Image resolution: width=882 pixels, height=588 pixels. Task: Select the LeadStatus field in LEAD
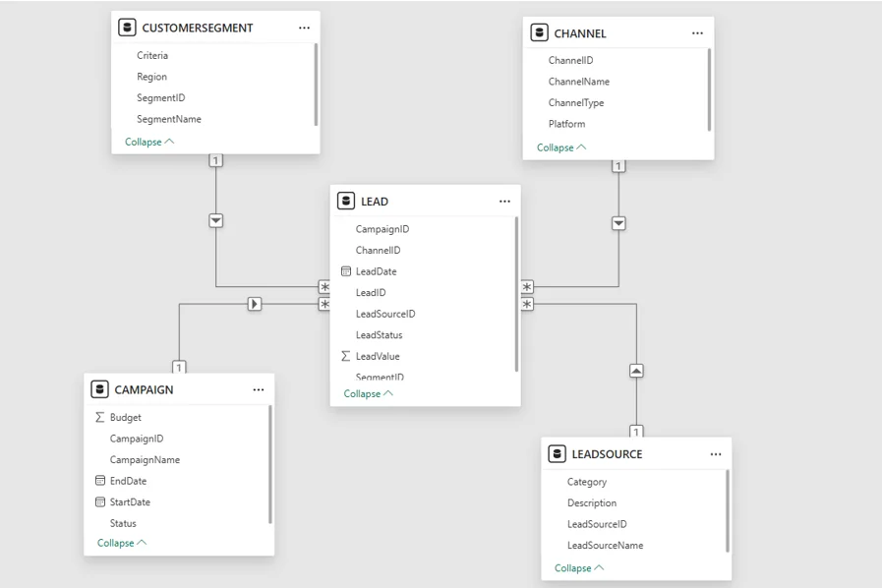point(382,334)
